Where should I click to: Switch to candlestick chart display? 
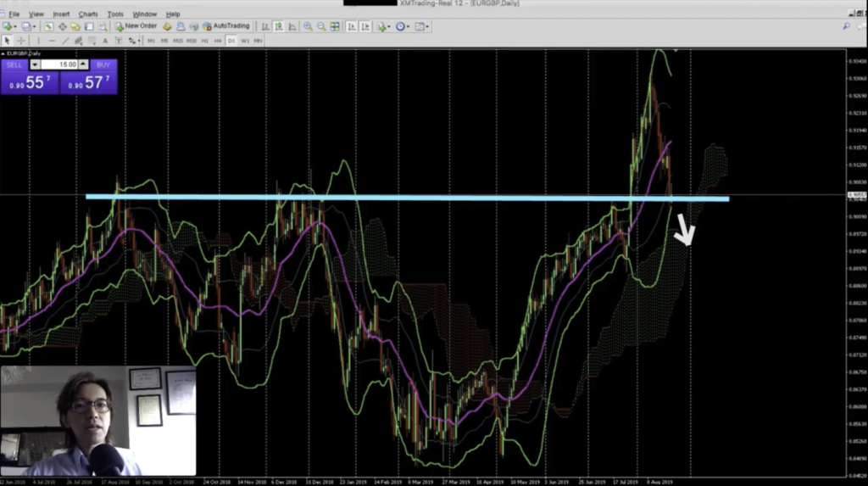click(x=279, y=26)
